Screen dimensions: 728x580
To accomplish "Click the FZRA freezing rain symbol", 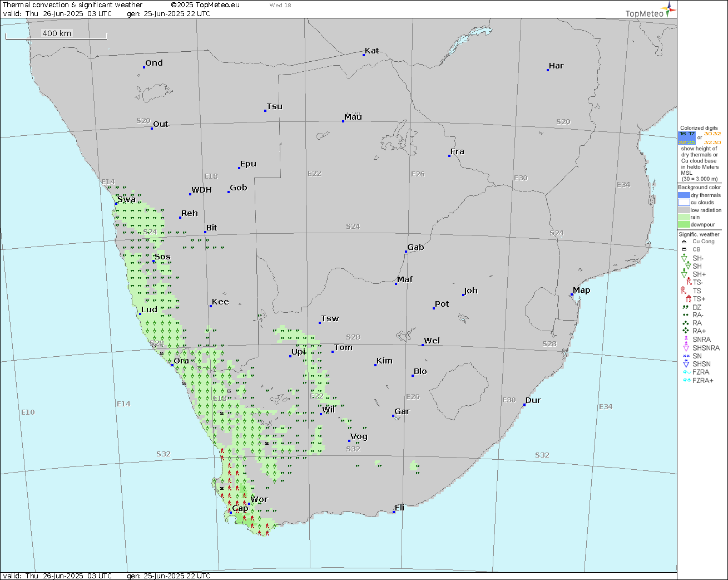I will tap(687, 372).
